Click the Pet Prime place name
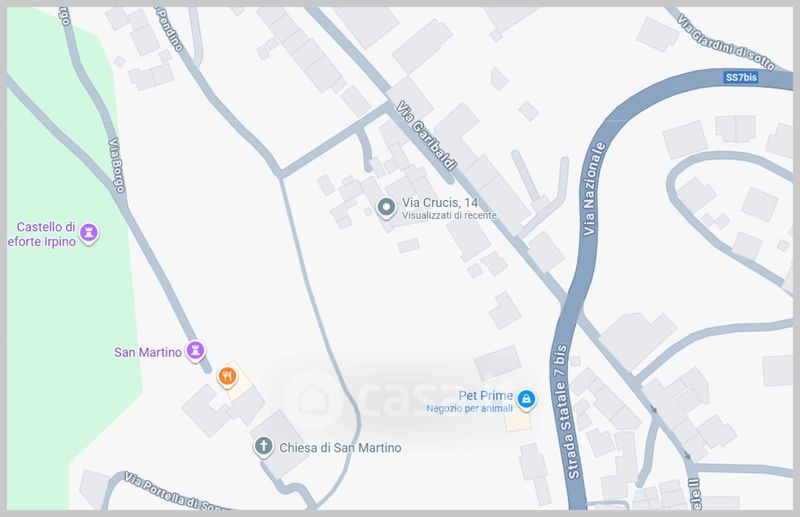 click(x=486, y=395)
